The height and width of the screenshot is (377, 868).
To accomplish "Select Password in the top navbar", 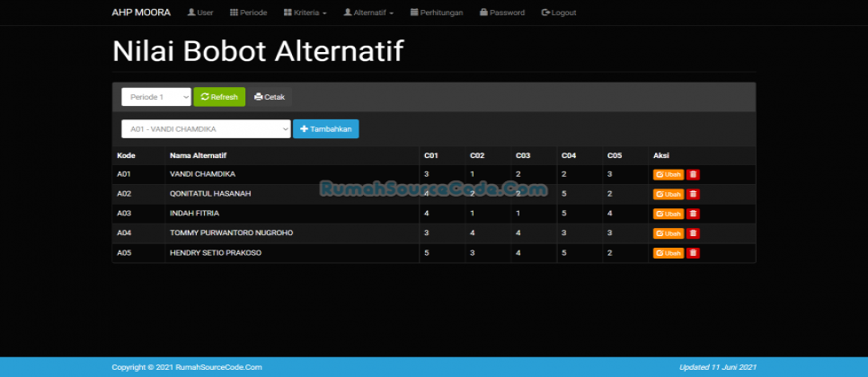I will (502, 13).
